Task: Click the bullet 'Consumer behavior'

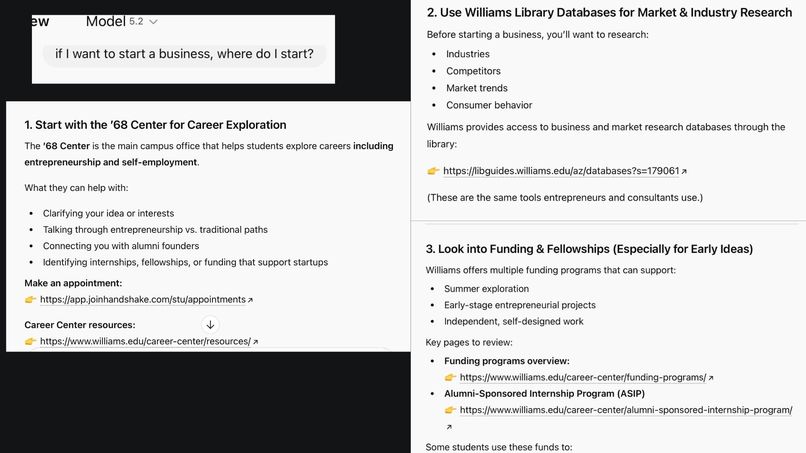Action: click(x=489, y=105)
